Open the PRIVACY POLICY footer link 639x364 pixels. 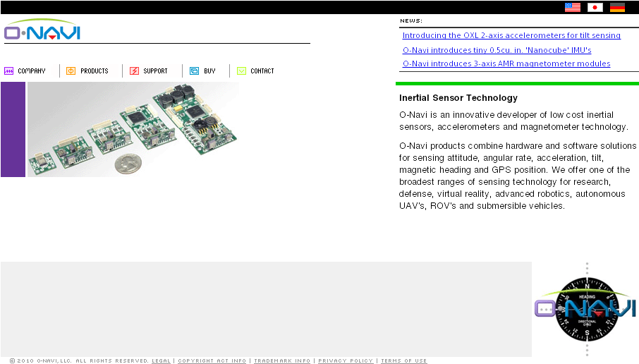(346, 360)
